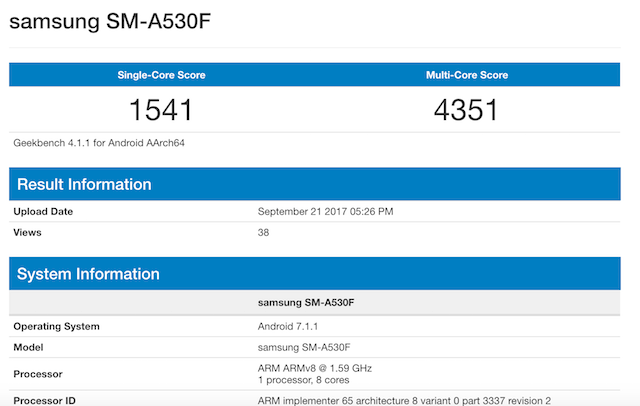Click the Model row label
Viewport: 640px width, 406px height.
coord(30,346)
